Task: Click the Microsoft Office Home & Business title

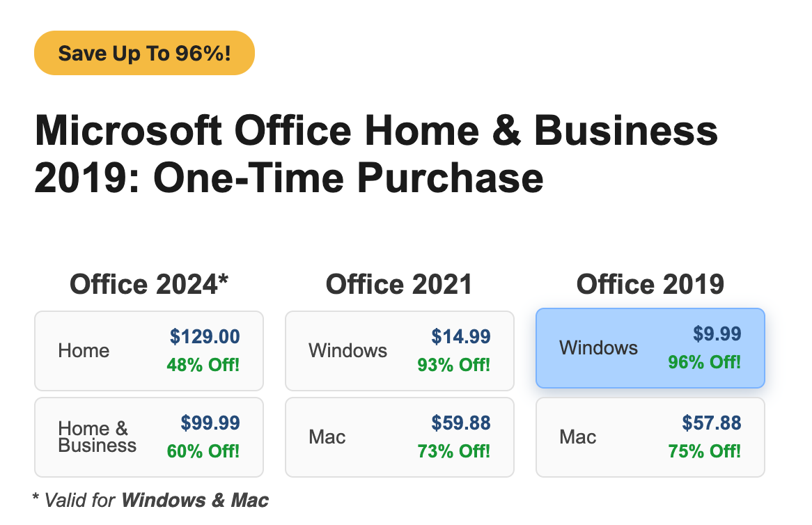Action: pos(376,154)
